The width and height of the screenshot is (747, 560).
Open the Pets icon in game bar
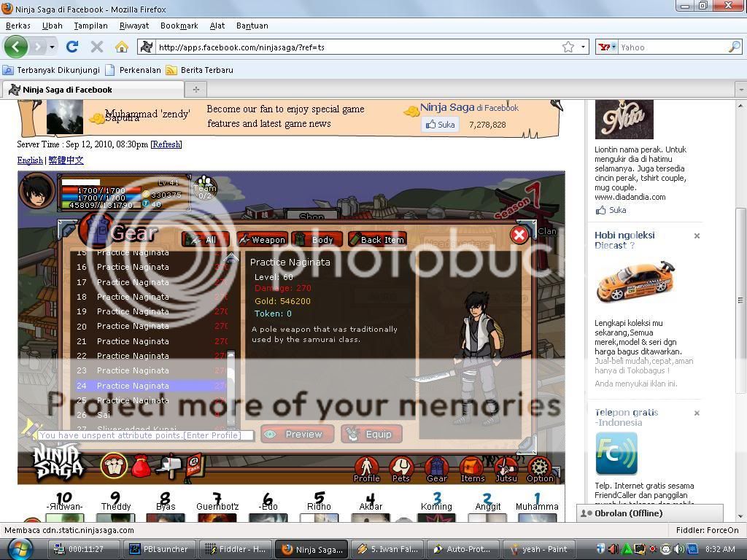tap(401, 469)
